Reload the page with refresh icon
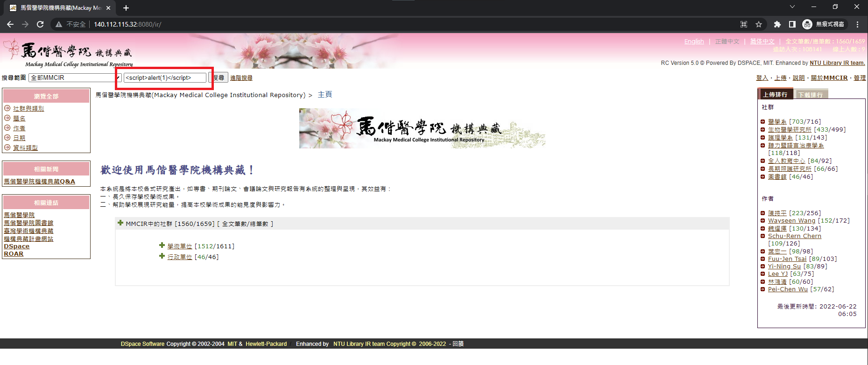Screen dimensions: 868x365 click(x=40, y=24)
